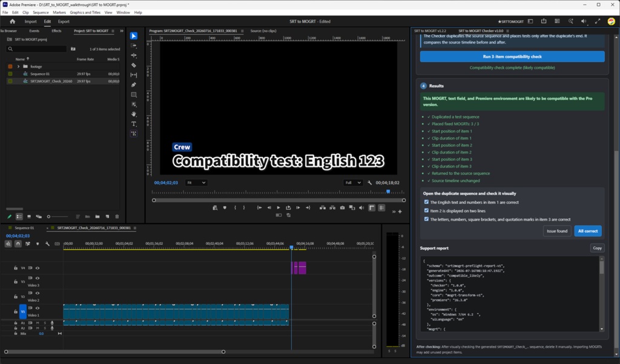Click the Mark In bracket icon
This screenshot has height=364, width=620.
235,207
